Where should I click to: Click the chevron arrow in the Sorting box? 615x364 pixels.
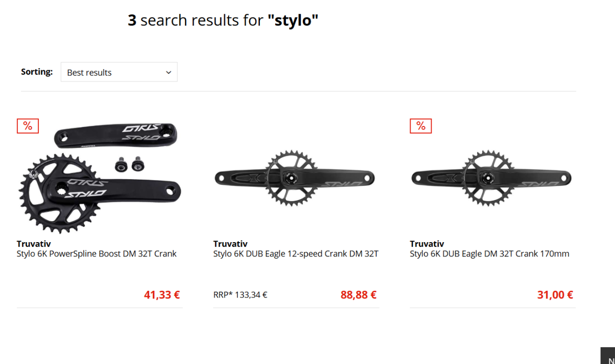coord(169,73)
